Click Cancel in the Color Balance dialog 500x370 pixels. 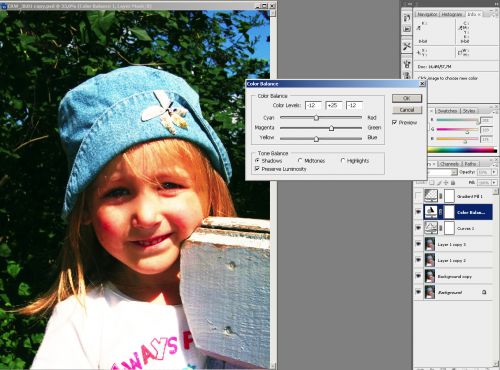point(407,110)
